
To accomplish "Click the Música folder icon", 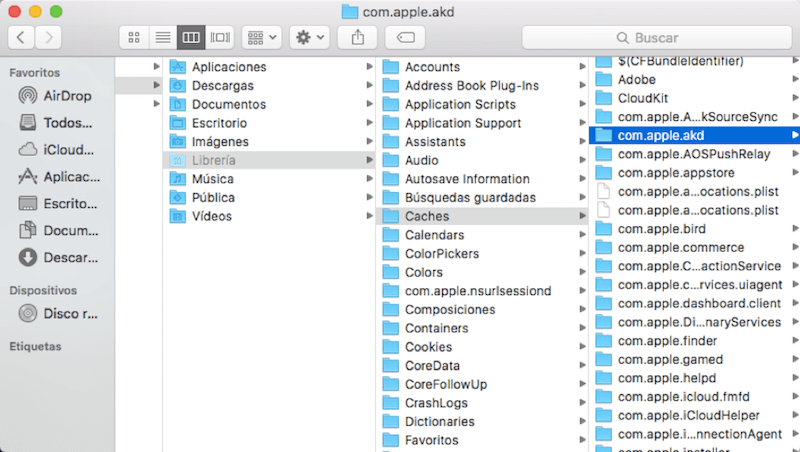I will pos(178,179).
